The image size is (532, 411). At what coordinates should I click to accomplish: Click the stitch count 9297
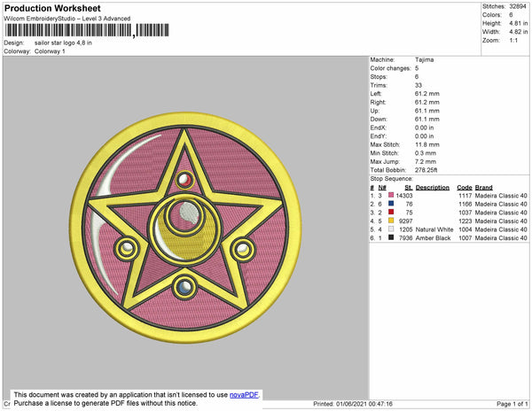pos(406,221)
